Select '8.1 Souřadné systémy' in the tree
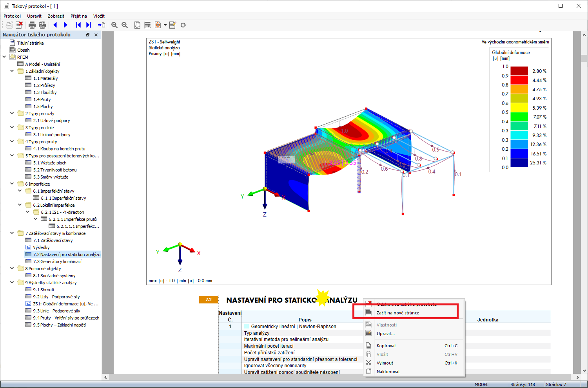Viewport: 588px width, 388px height. 54,276
